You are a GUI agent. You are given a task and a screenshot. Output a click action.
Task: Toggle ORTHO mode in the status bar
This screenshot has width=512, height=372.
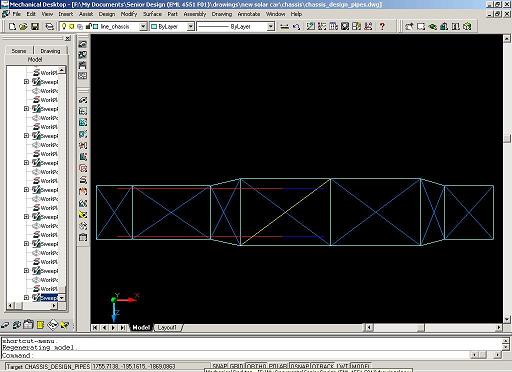point(256,366)
